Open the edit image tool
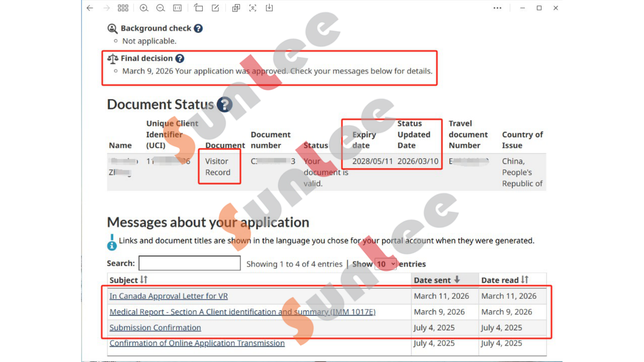 215,8
